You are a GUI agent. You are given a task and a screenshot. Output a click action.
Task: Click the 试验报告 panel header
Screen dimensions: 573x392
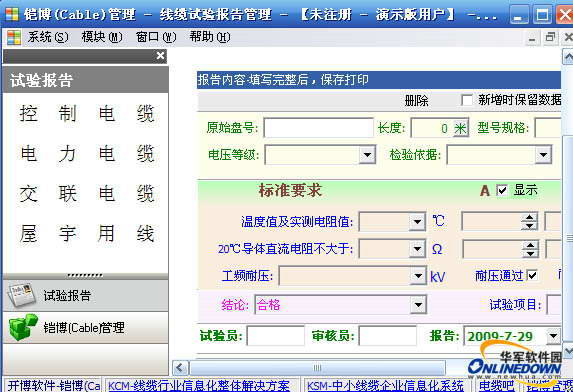click(x=86, y=80)
